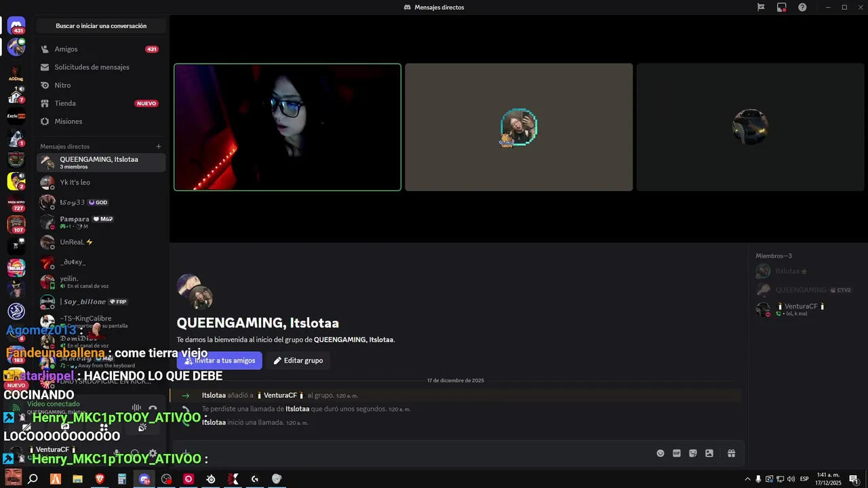Open direct message with Yk It's leo
Viewport: 868px width, 488px height.
(101, 182)
